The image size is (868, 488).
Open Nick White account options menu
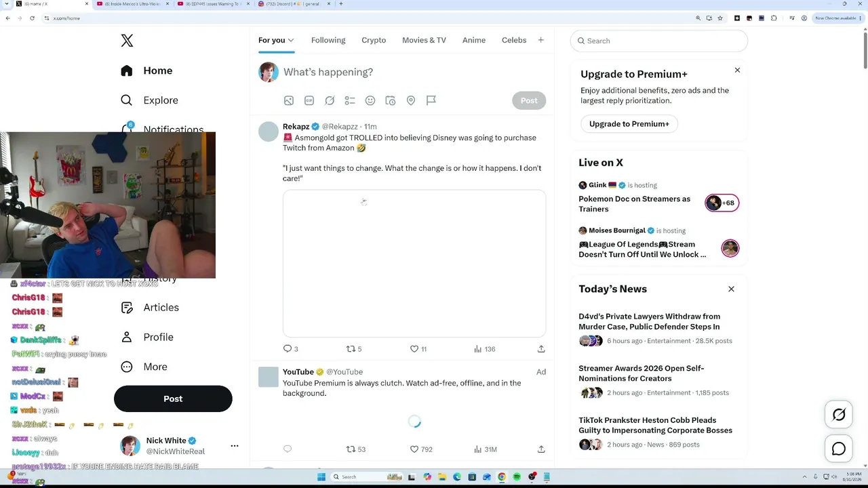[235, 446]
